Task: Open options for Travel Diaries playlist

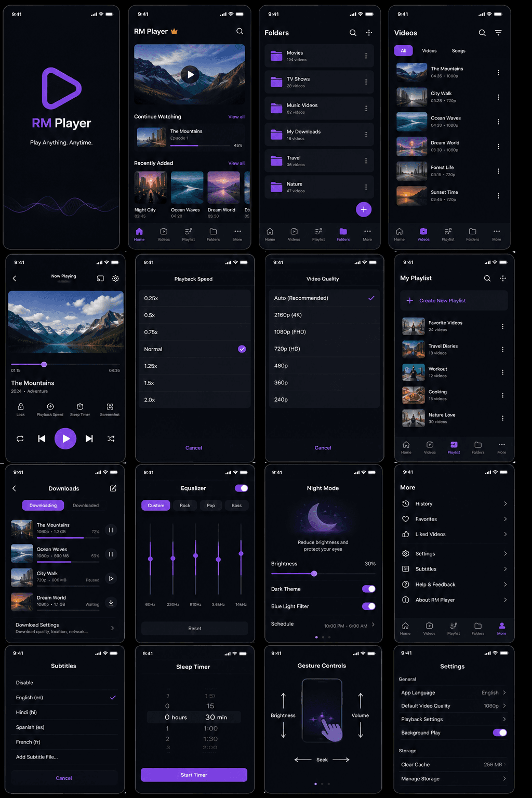Action: [x=502, y=349]
